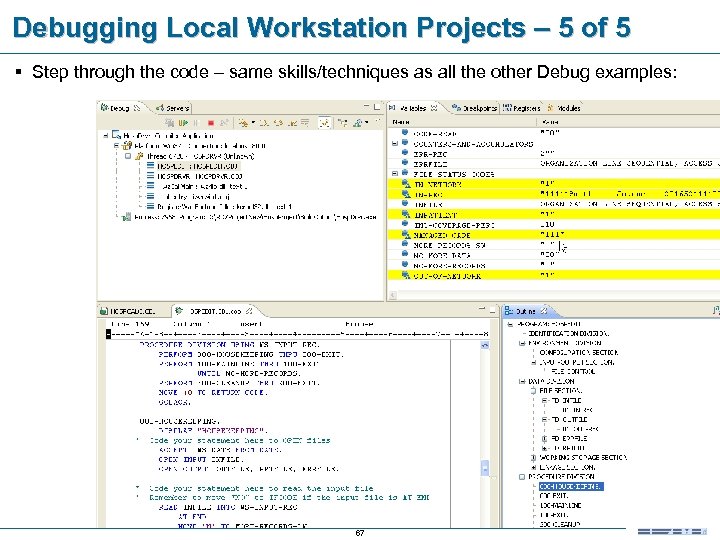This screenshot has width=720, height=540.
Task: Collapse the FILE STATUS CODES variable group
Action: (x=395, y=174)
